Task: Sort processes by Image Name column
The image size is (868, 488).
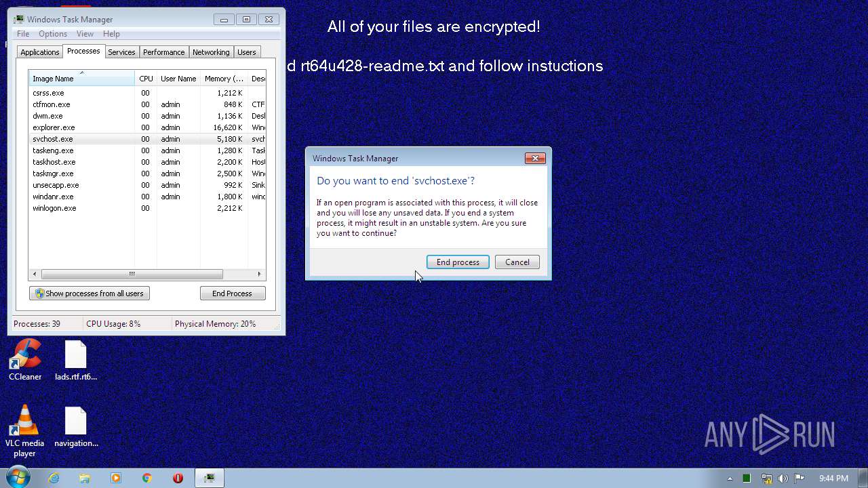Action: pyautogui.click(x=81, y=79)
